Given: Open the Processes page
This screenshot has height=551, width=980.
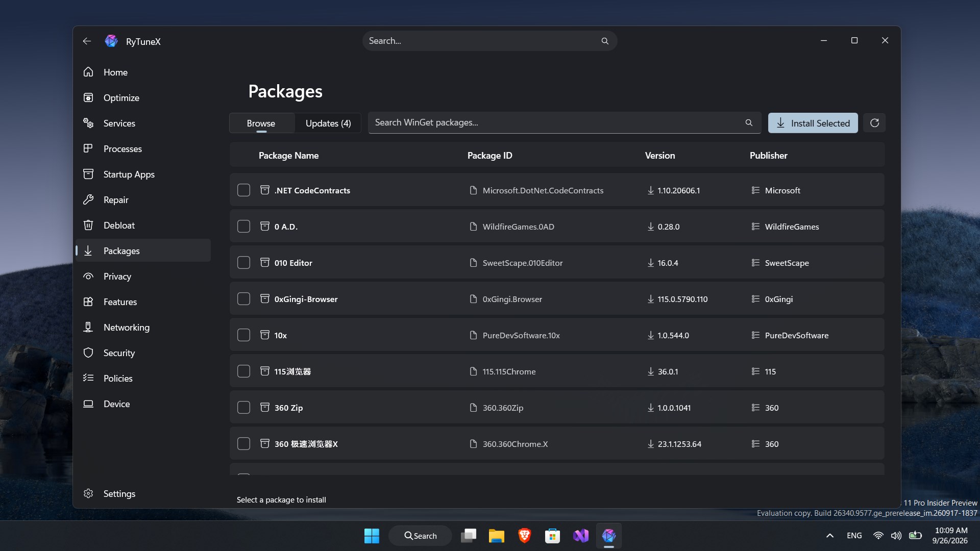Looking at the screenshot, I should point(143,148).
